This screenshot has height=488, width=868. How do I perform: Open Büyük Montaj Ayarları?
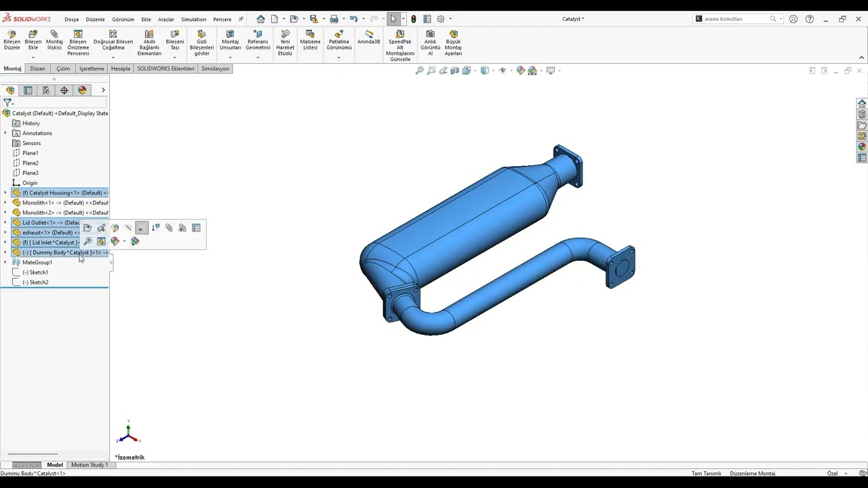[x=453, y=43]
